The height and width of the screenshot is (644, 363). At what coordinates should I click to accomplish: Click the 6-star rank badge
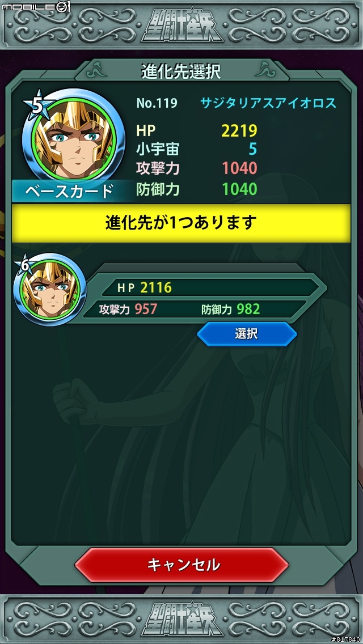click(x=24, y=266)
